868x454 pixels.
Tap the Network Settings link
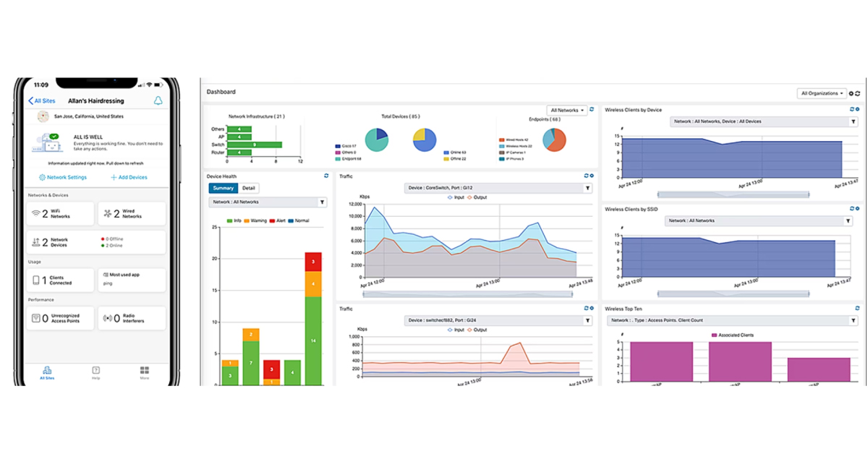tap(62, 177)
